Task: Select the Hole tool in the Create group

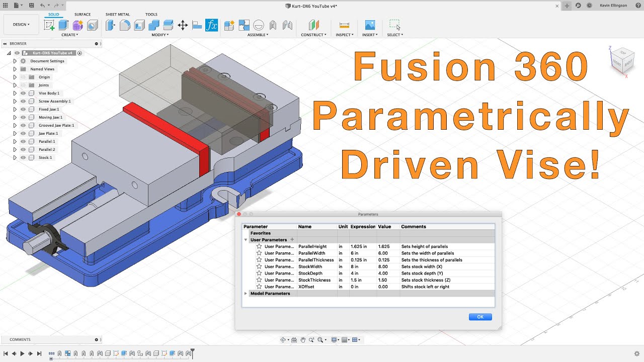Action: pos(92,25)
